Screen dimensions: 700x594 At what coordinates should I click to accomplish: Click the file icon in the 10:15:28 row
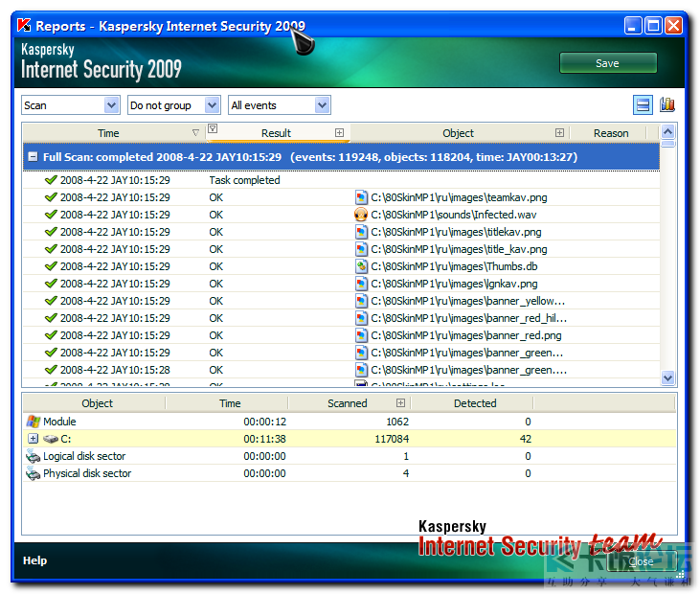click(361, 370)
